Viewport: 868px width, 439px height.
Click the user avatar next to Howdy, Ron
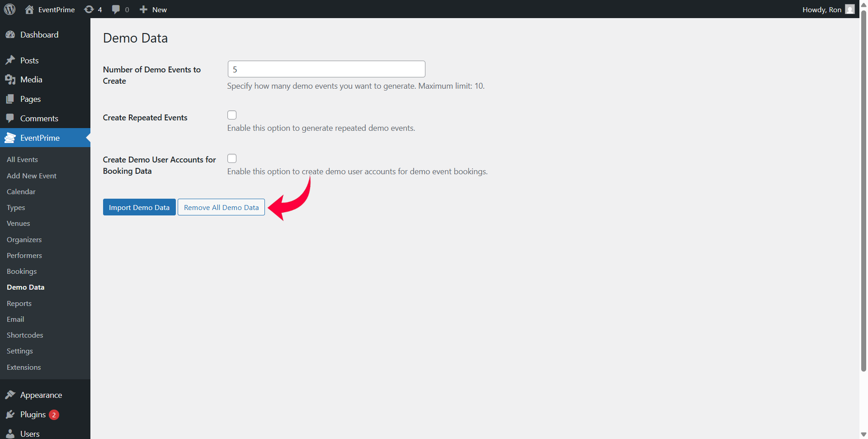[850, 10]
